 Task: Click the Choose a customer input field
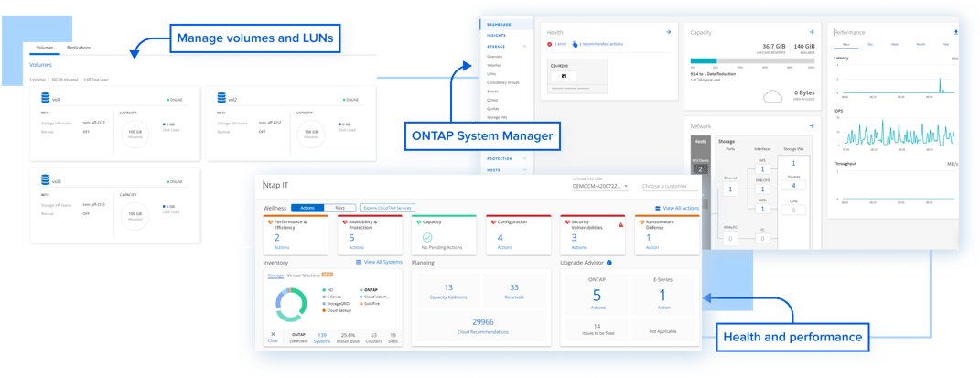click(x=670, y=186)
